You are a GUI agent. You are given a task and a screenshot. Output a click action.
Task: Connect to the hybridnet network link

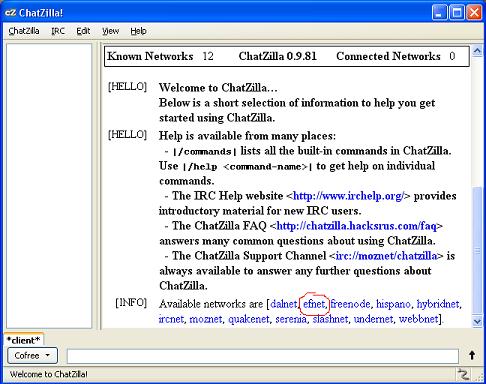(438, 304)
